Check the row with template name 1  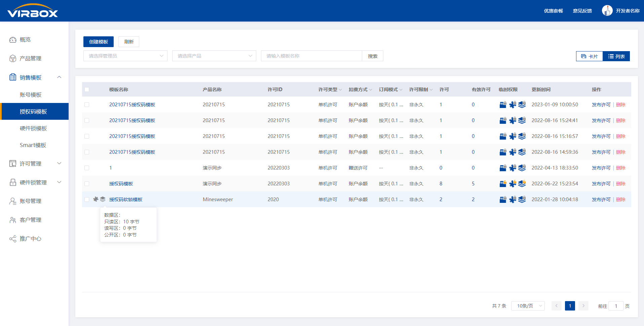[87, 168]
